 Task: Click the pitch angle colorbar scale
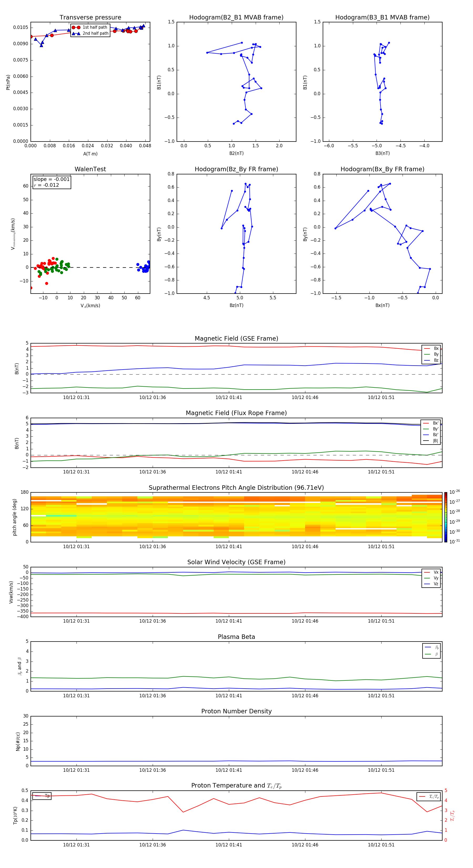[446, 517]
